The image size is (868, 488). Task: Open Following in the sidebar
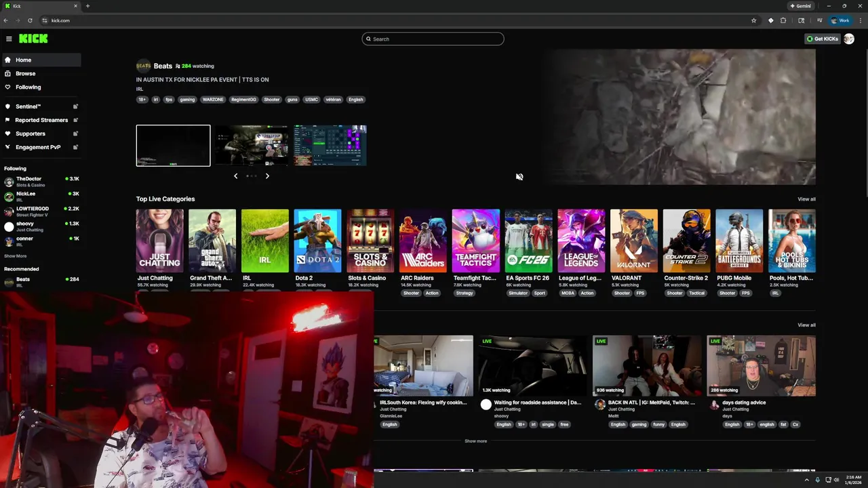pos(41,87)
